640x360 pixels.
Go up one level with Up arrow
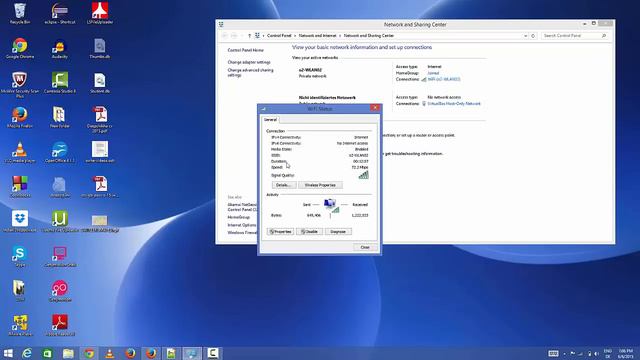249,36
